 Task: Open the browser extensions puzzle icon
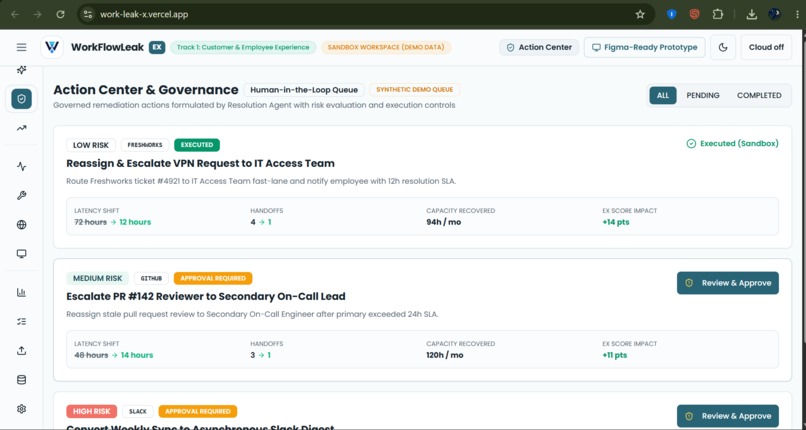tap(718, 14)
